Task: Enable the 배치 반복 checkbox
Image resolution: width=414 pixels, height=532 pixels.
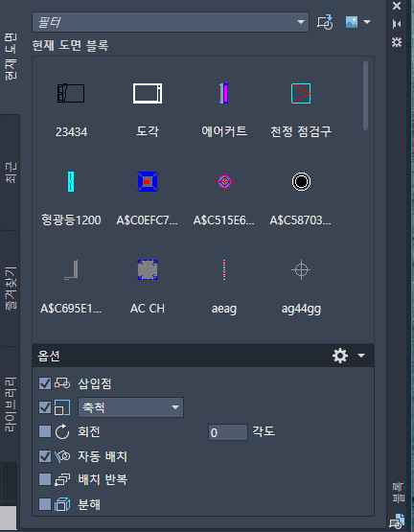Action: point(45,479)
